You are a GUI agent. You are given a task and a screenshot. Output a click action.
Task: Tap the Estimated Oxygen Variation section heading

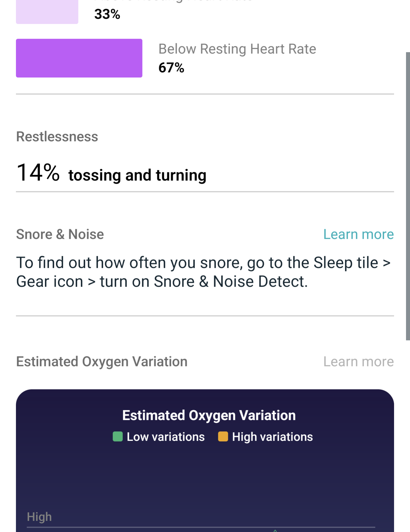coord(102,362)
